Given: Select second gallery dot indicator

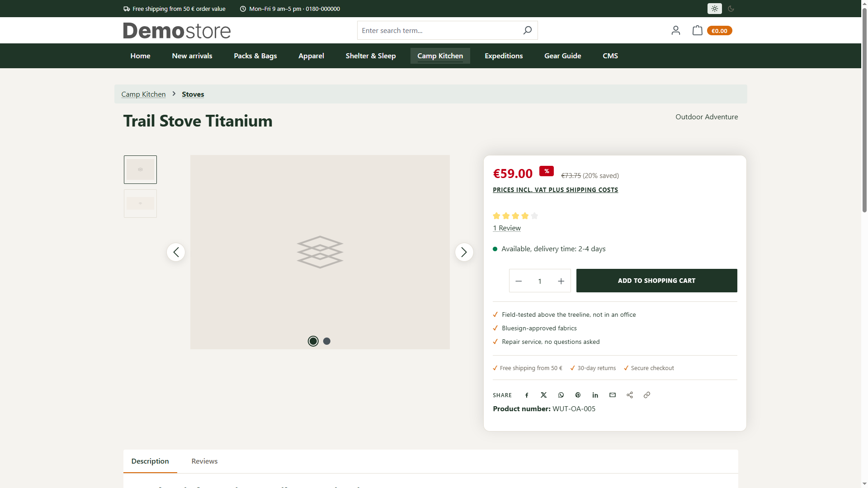Looking at the screenshot, I should point(327,341).
